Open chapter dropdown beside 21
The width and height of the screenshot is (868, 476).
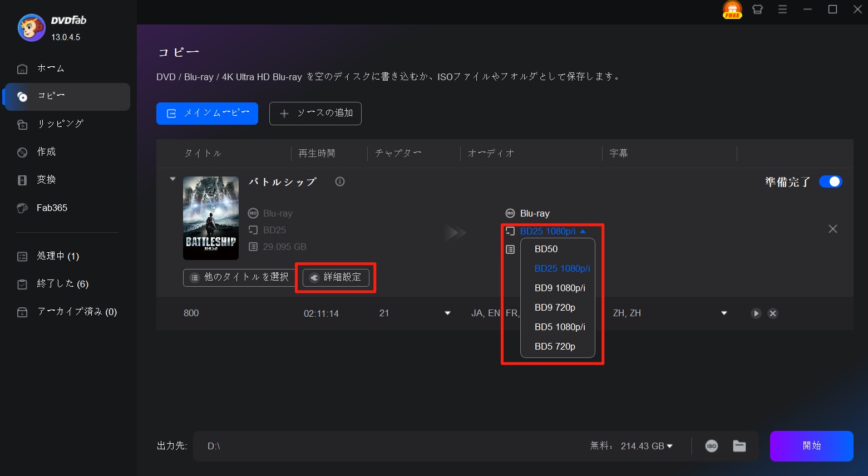447,313
